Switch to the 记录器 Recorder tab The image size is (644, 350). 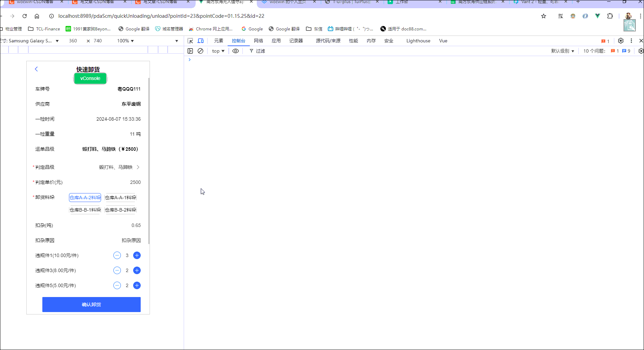click(x=296, y=41)
